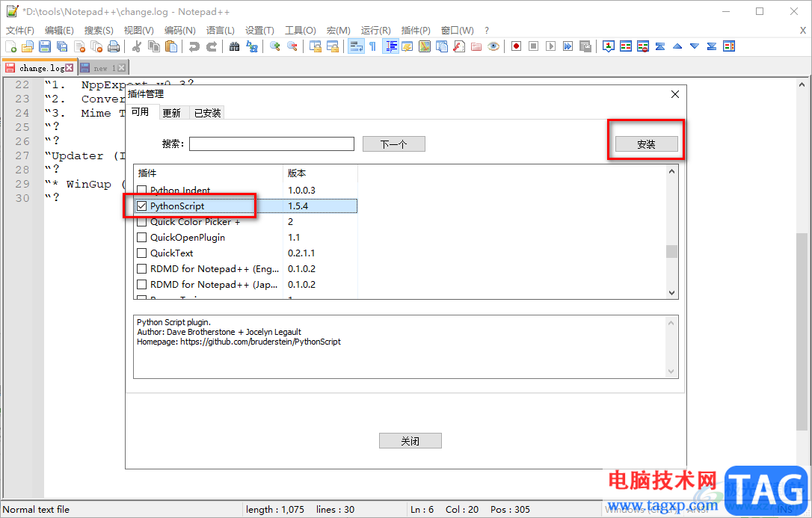Close the change.log tab with its X
The image size is (812, 518).
70,68
